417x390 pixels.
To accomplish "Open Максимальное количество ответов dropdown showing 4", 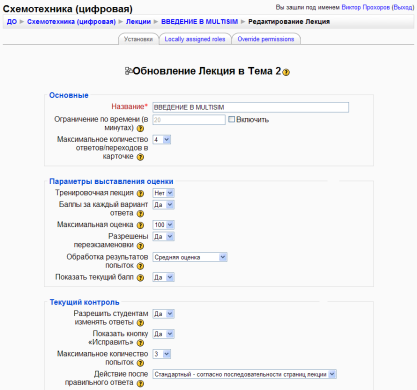I will [x=162, y=140].
